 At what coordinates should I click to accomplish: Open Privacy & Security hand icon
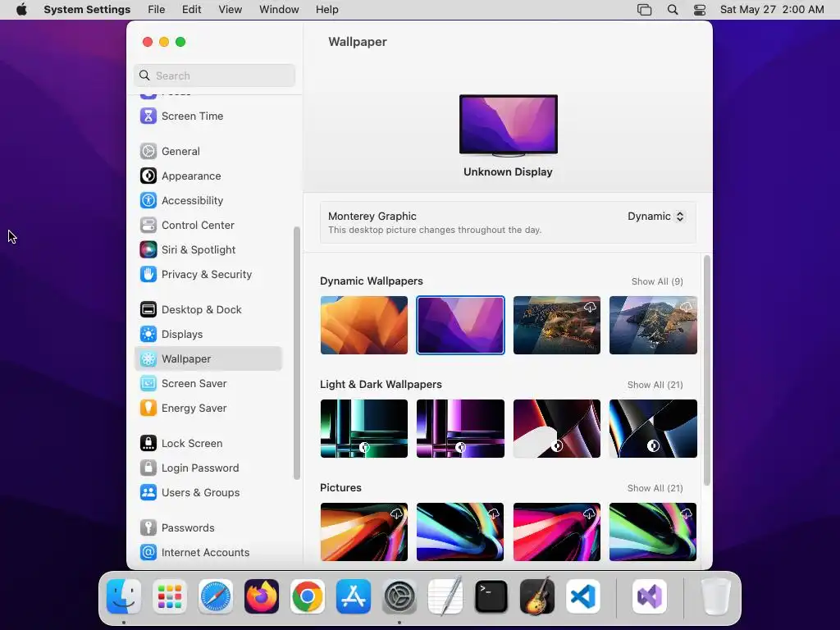[x=148, y=274]
